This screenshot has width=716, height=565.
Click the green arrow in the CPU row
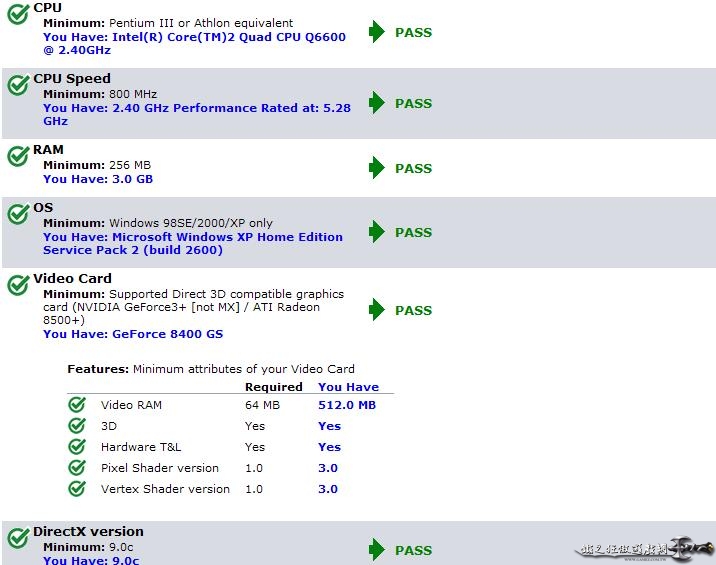[376, 32]
